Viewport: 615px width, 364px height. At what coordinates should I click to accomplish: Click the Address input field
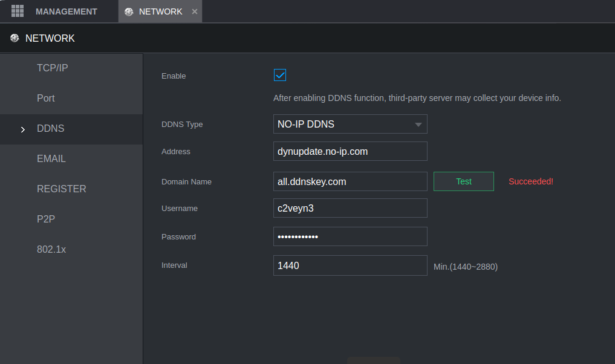click(x=350, y=151)
